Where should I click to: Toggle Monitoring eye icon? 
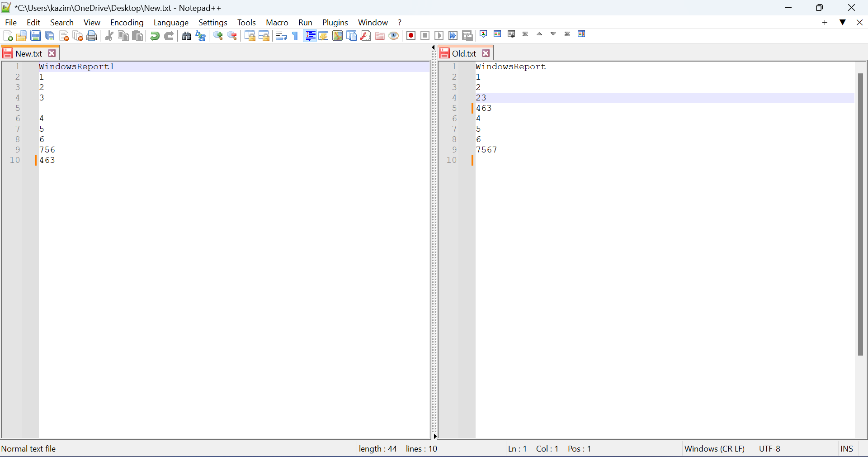(x=394, y=36)
